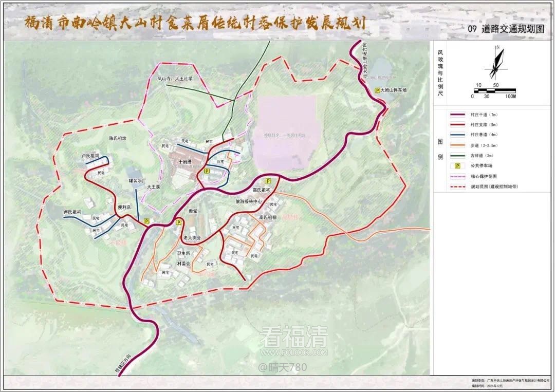Click the 陈氏祖坟 label on the map
This screenshot has width=555, height=392.
click(117, 138)
